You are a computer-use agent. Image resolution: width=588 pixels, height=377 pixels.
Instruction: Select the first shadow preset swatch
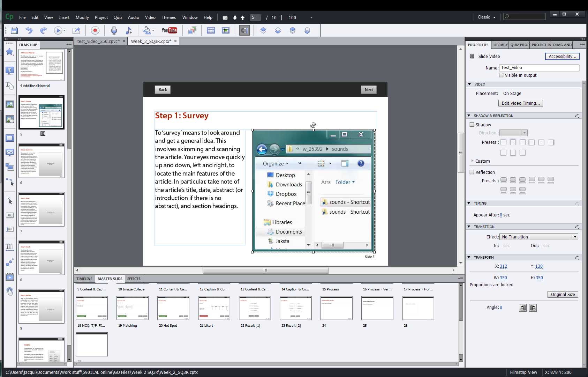pos(503,142)
